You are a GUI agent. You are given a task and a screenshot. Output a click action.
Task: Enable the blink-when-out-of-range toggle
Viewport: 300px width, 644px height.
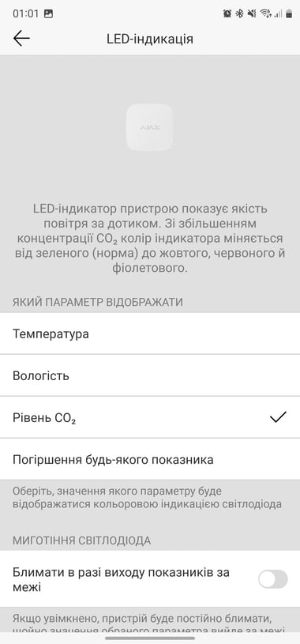coord(273,579)
